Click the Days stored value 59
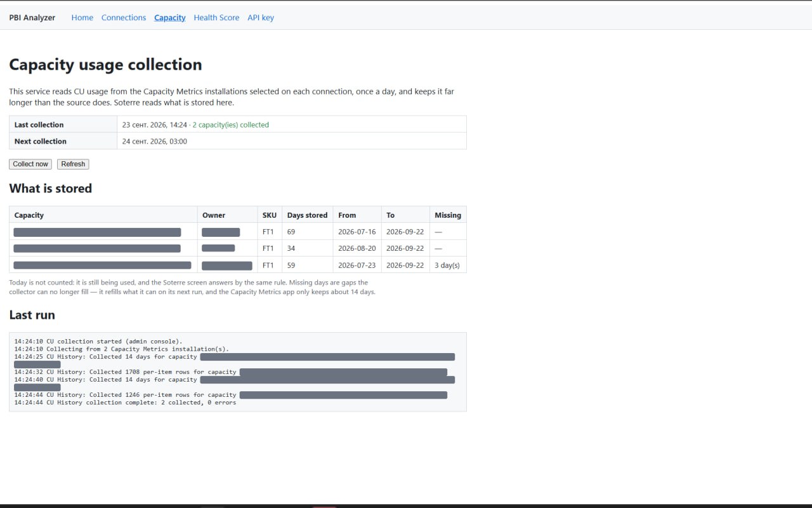This screenshot has width=812, height=508. coord(291,265)
